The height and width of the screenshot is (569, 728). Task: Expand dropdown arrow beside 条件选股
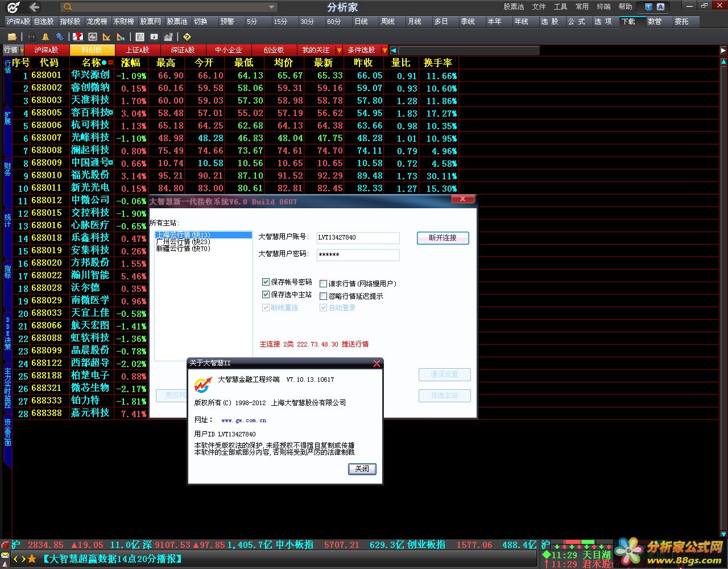coord(384,50)
